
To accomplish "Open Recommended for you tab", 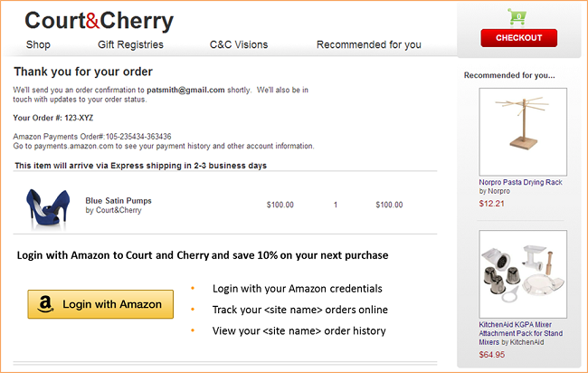I will click(368, 44).
